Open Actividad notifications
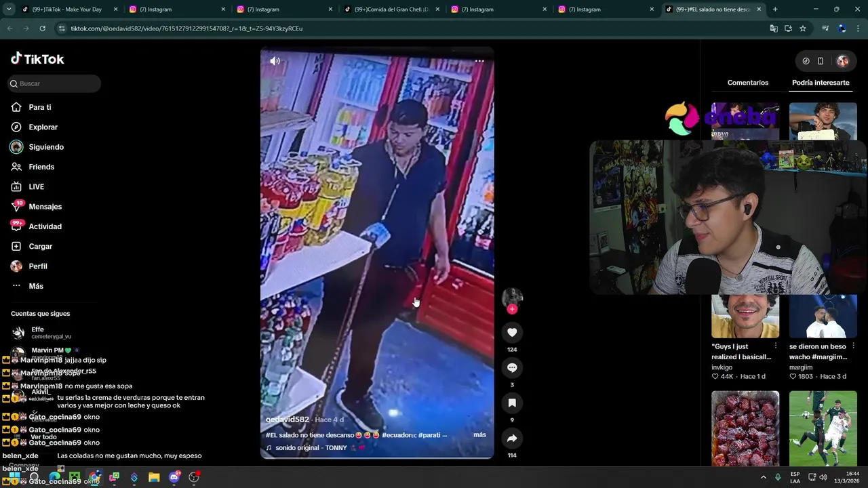Viewport: 868px width, 488px height. click(45, 226)
